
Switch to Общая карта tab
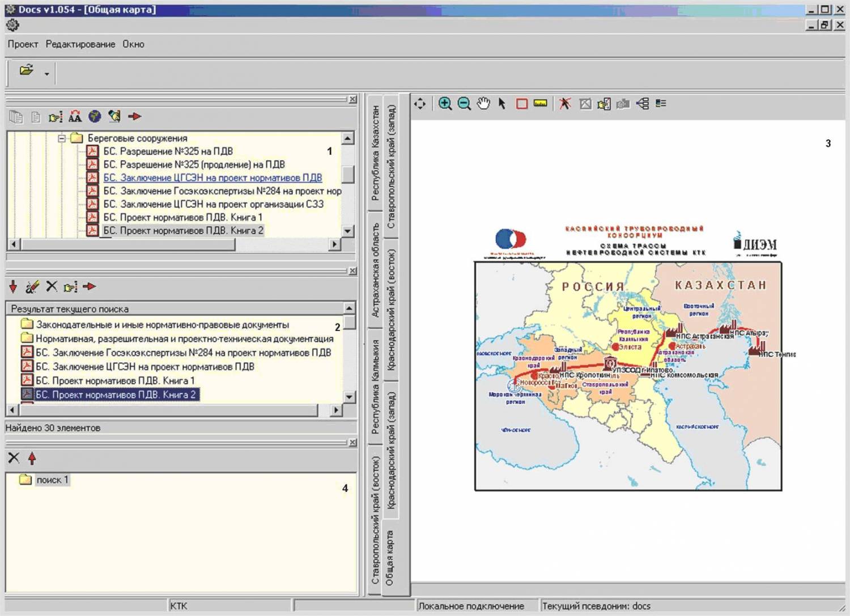click(389, 558)
